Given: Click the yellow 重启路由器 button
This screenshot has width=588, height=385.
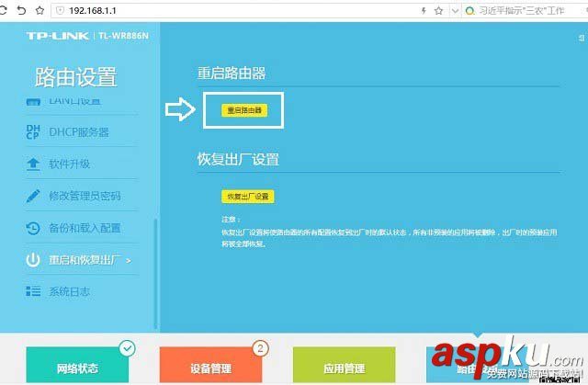Looking at the screenshot, I should 244,110.
